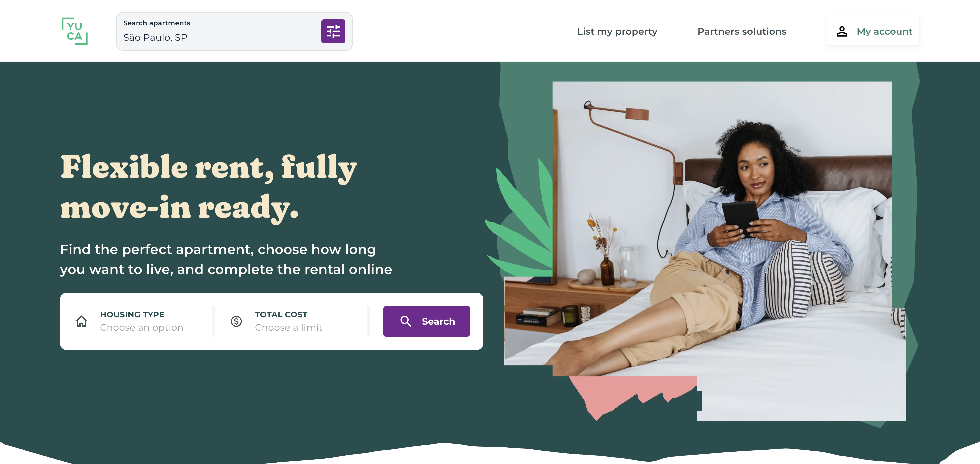Click the My account button
The height and width of the screenshot is (464, 980).
[x=873, y=31]
